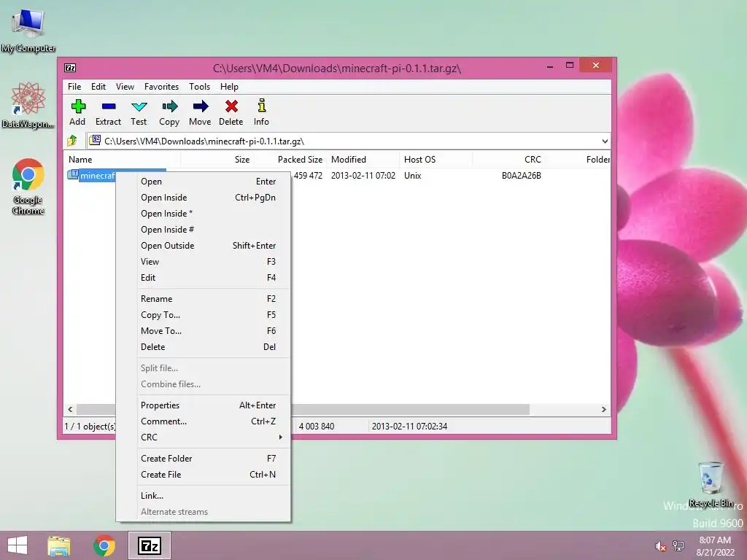The height and width of the screenshot is (560, 747).
Task: Sort by Name column header
Action: 122,160
